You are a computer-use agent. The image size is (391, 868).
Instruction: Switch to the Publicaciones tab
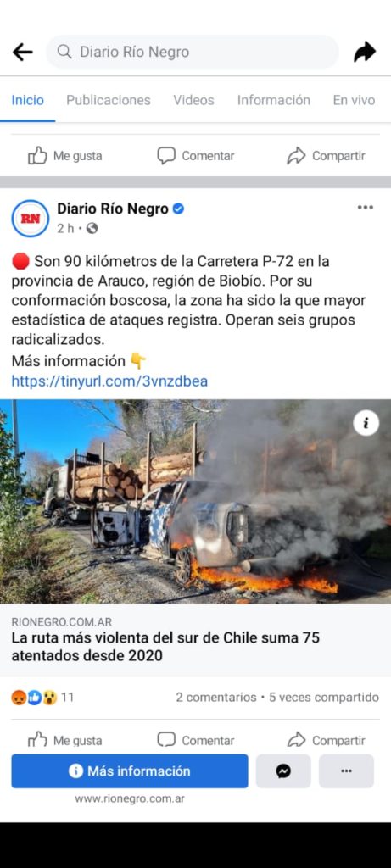click(109, 100)
